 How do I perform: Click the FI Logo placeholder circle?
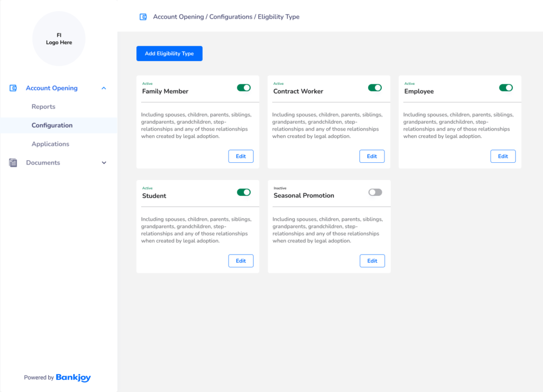[x=59, y=39]
